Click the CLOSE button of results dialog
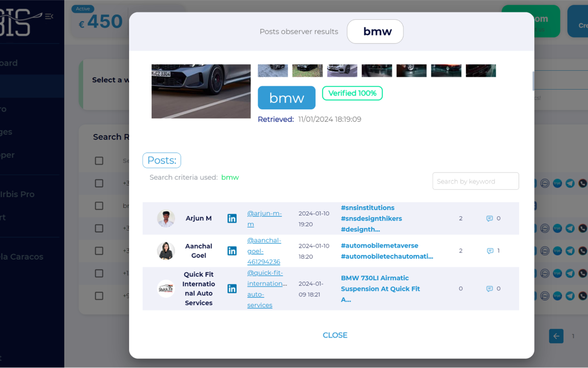The height and width of the screenshot is (368, 588). (x=335, y=335)
